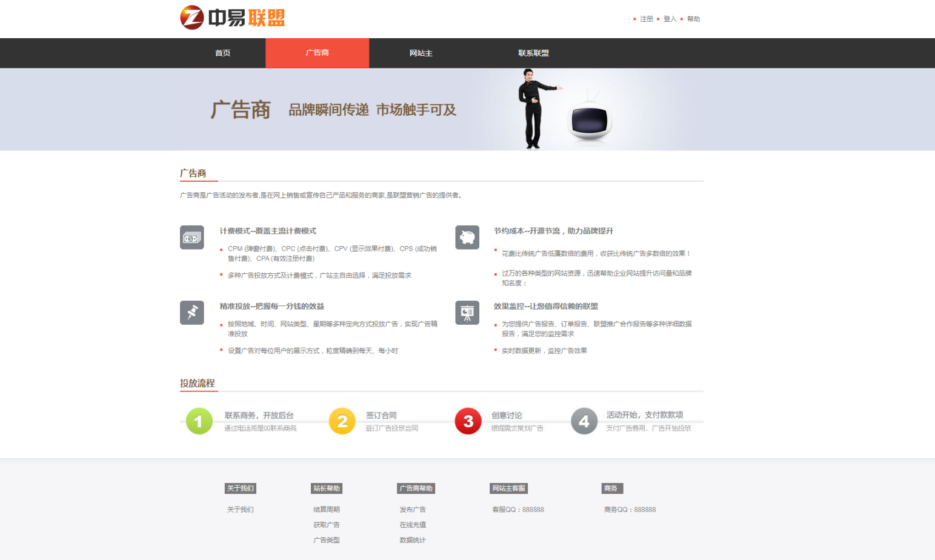Select the 广告商 navigation tab
Viewport: 935px width, 560px height.
coord(317,53)
